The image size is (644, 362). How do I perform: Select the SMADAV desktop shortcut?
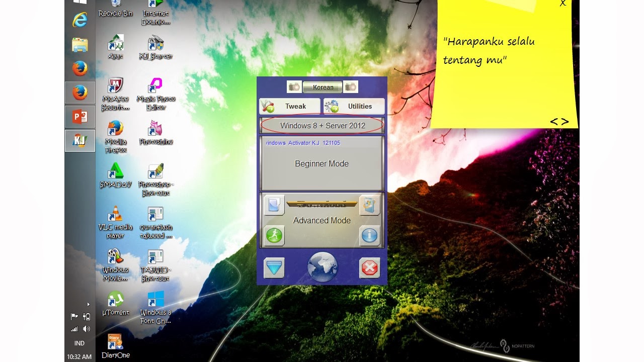point(116,175)
